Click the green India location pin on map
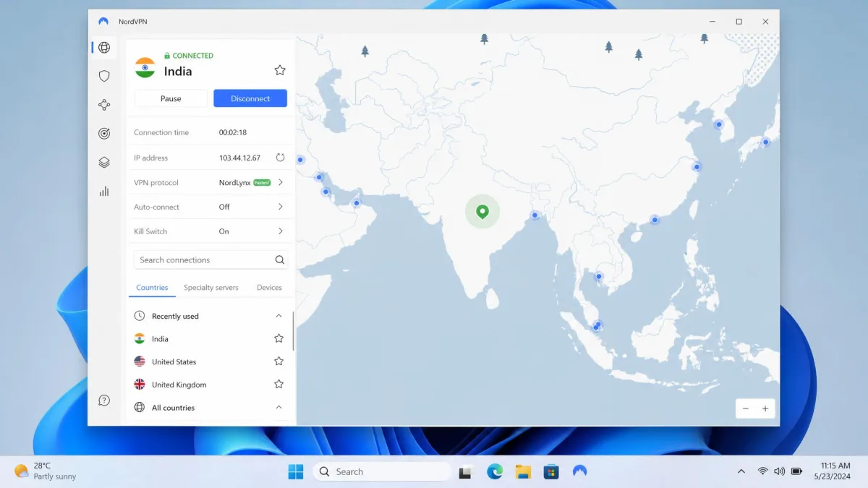868x488 pixels. coord(482,212)
